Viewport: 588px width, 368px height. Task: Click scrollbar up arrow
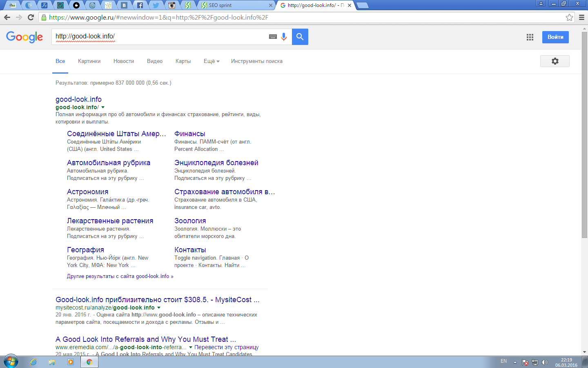pos(584,28)
